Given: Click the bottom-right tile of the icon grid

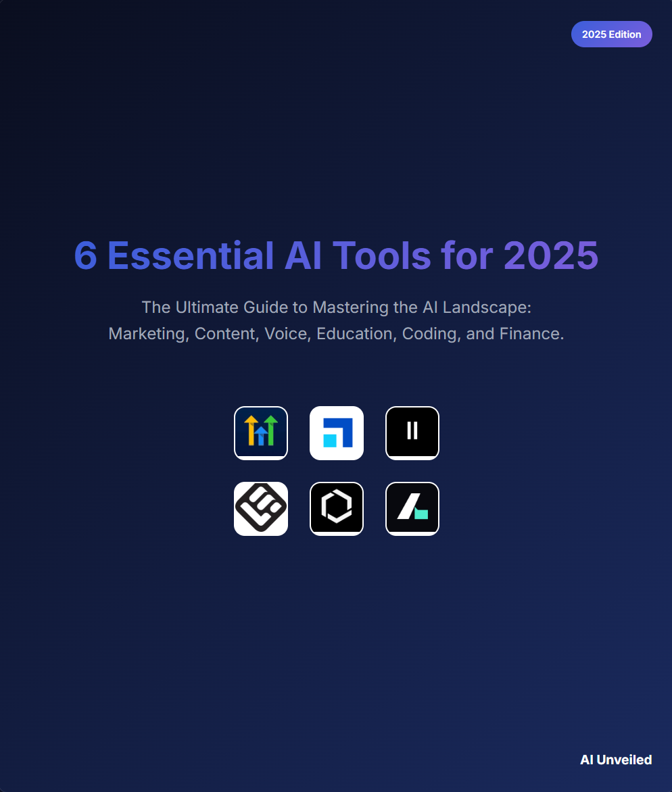Looking at the screenshot, I should [412, 508].
